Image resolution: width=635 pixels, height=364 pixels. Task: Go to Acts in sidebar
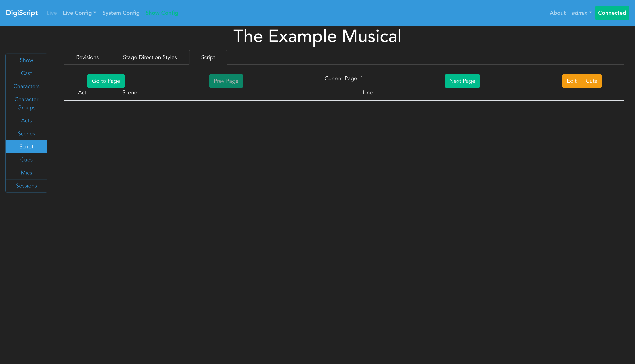tap(26, 121)
